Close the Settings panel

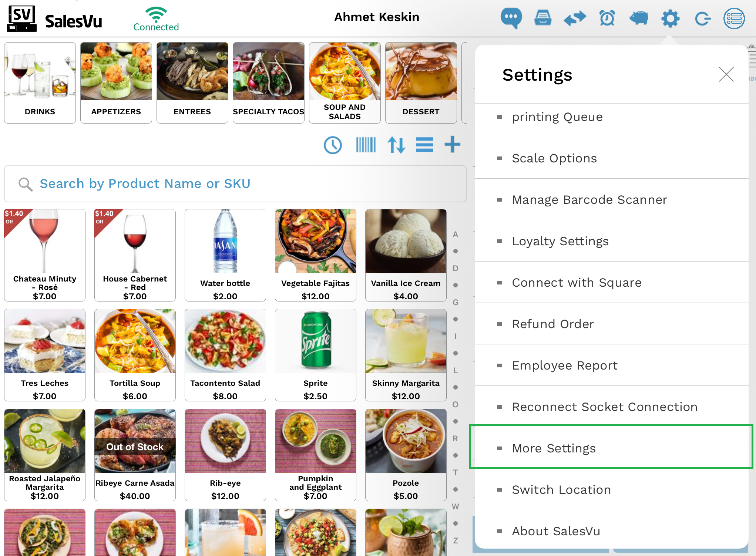[x=726, y=74]
